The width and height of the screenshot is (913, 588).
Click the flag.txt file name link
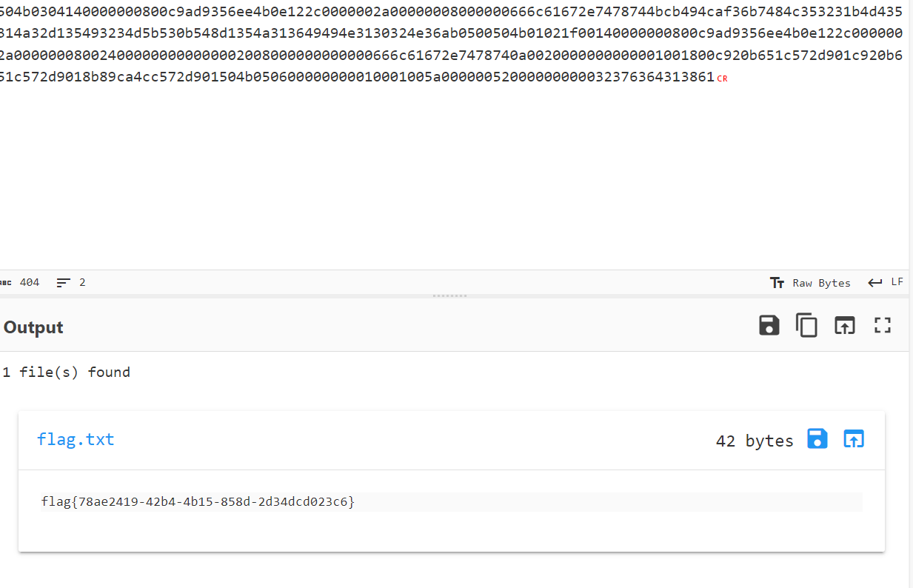point(76,439)
